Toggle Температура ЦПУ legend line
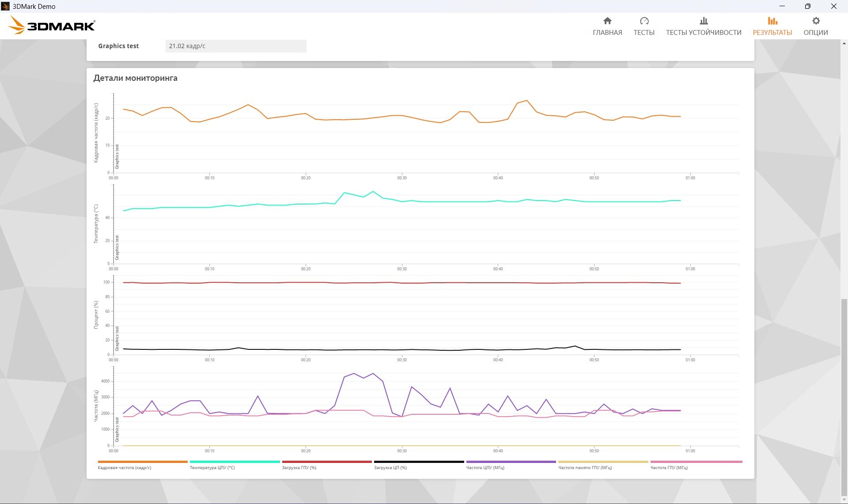Screen dimensions: 848x504 coord(235,462)
